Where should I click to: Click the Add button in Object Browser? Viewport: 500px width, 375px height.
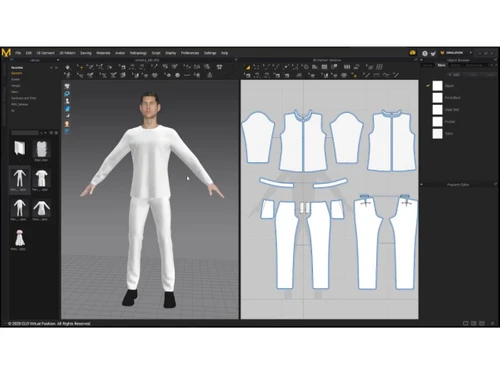click(454, 75)
